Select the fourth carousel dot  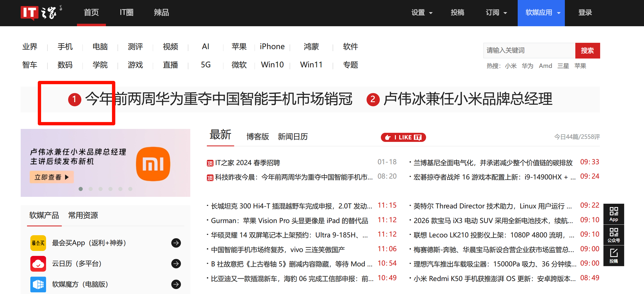tap(110, 189)
